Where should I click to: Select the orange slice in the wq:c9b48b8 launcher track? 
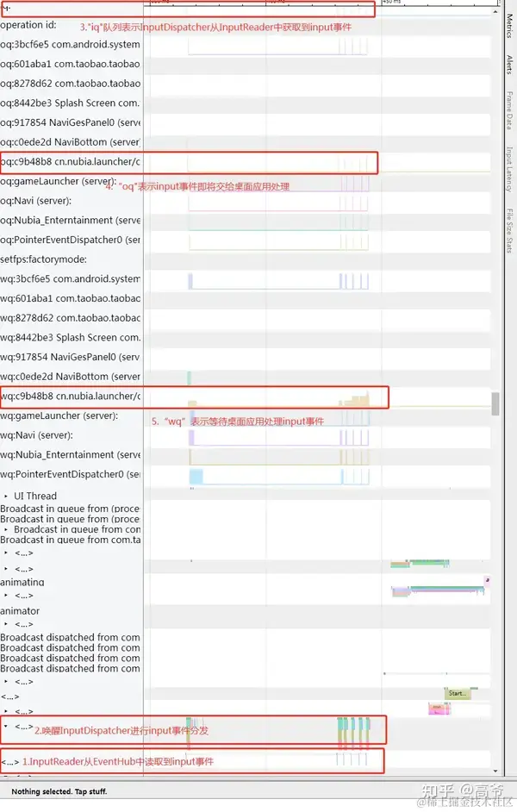[359, 401]
